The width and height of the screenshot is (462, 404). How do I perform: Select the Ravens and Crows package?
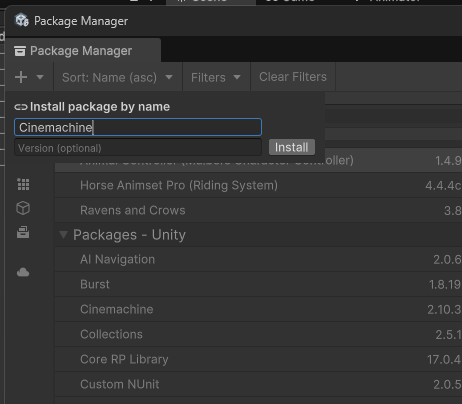tap(258, 210)
